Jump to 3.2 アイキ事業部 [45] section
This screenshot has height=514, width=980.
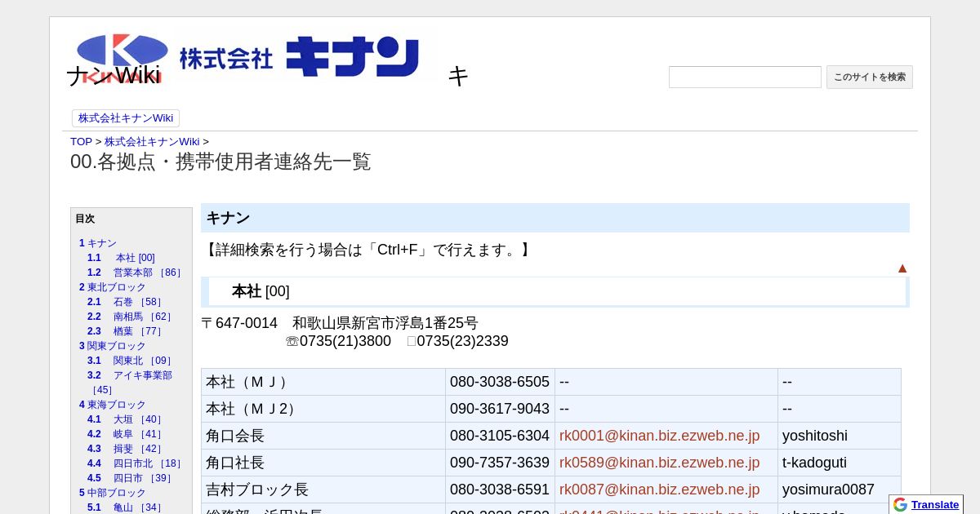pos(130,383)
